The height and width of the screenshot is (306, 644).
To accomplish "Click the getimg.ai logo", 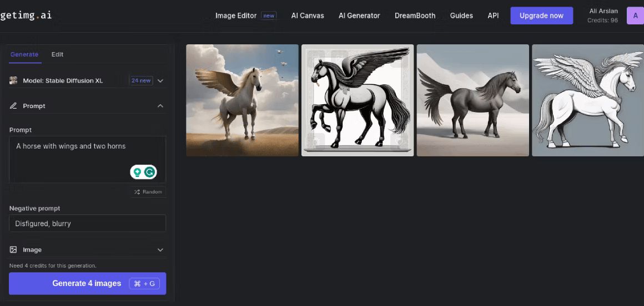I will click(26, 16).
